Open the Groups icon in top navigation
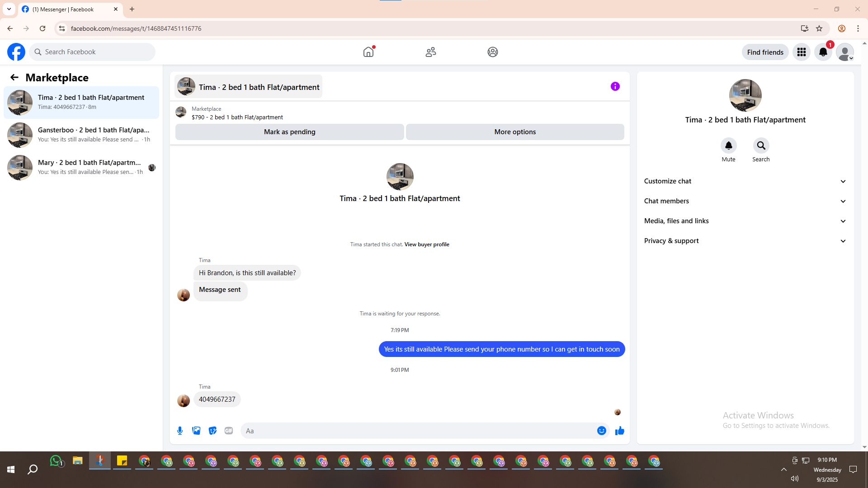This screenshot has height=488, width=868. [493, 52]
